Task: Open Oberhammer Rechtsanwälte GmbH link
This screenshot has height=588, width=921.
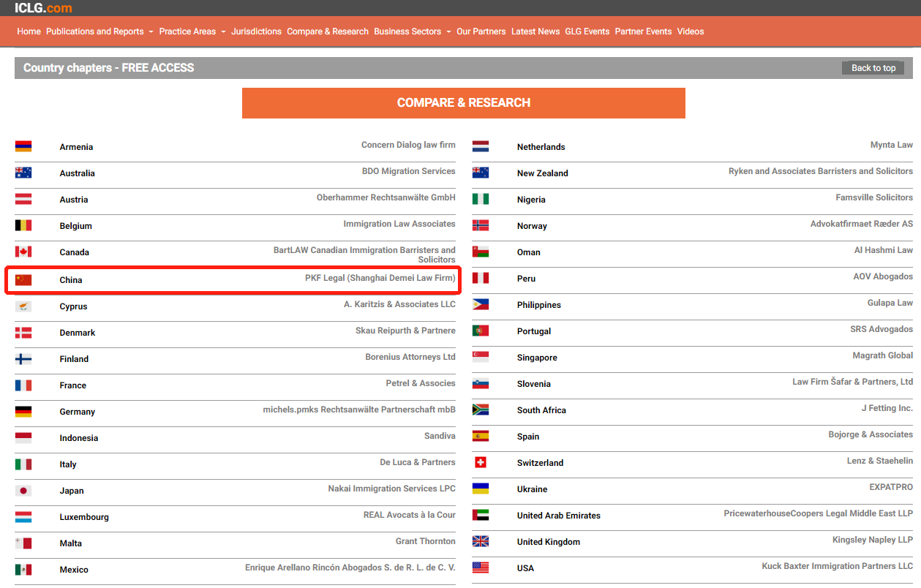Action: (386, 197)
